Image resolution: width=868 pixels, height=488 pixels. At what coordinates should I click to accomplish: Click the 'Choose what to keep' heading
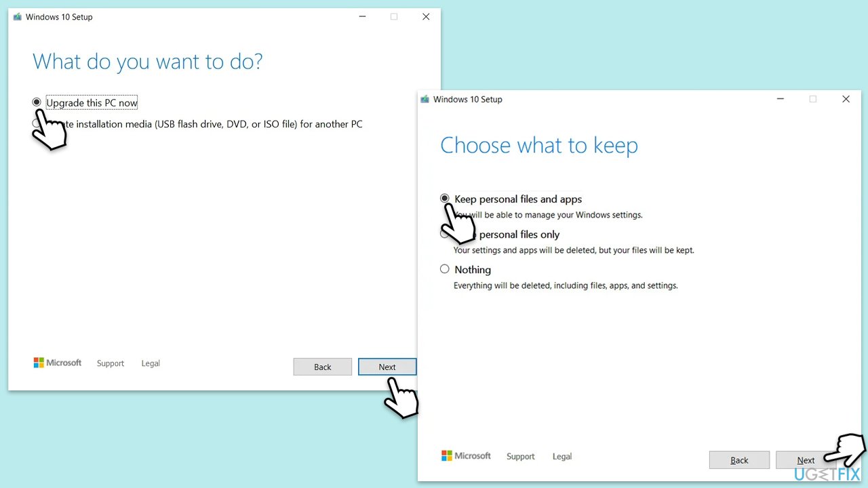[x=539, y=145]
